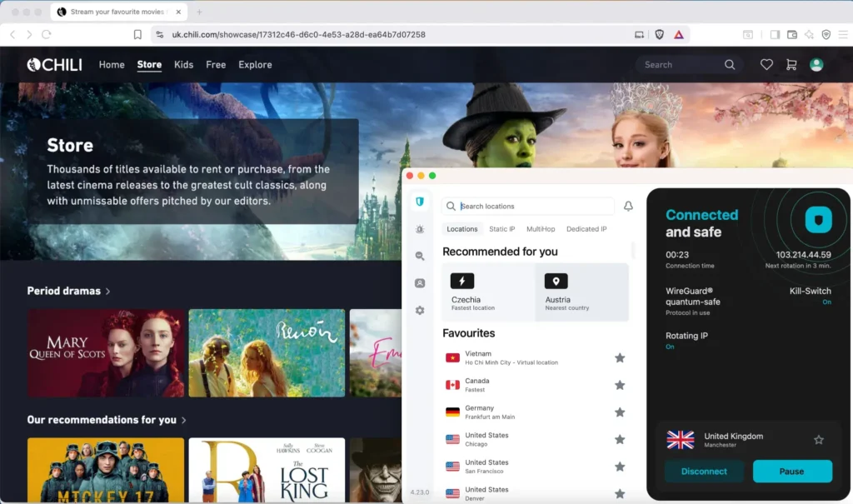Open the Explore menu on CHILI

point(254,64)
